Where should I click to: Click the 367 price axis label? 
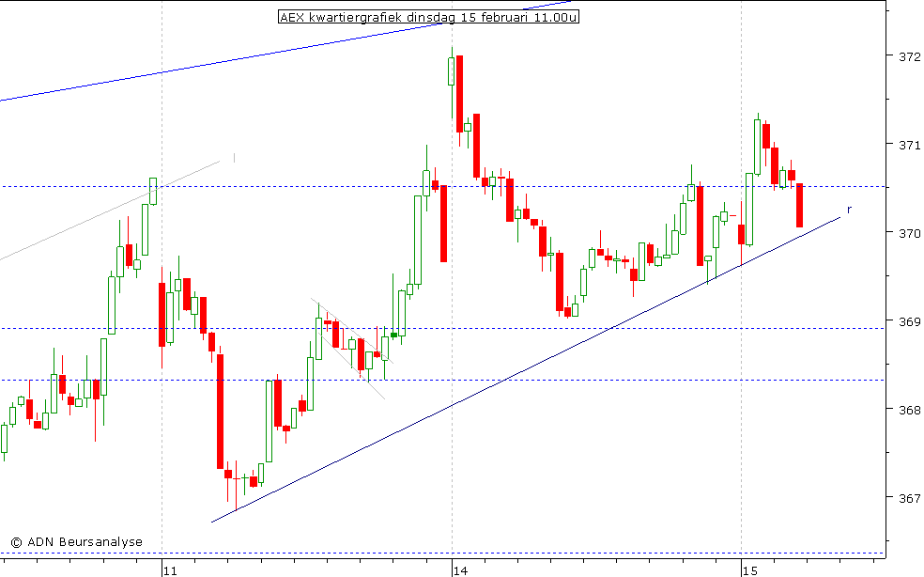pos(909,498)
